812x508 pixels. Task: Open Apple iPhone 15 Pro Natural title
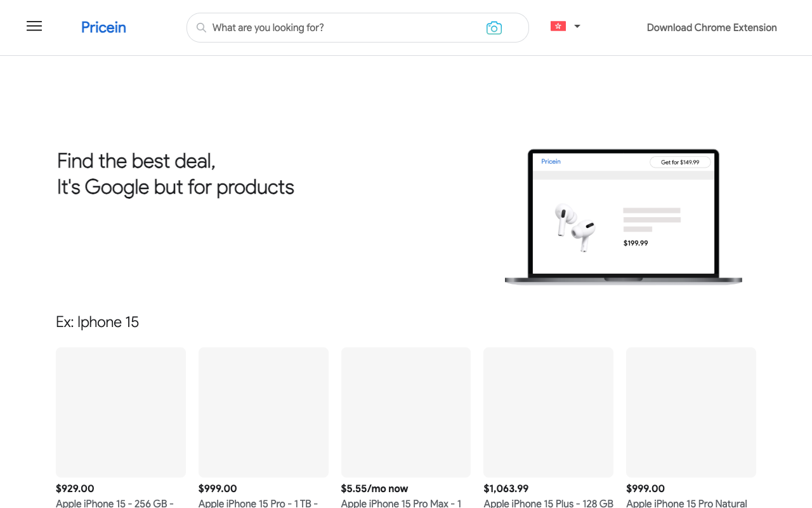686,503
